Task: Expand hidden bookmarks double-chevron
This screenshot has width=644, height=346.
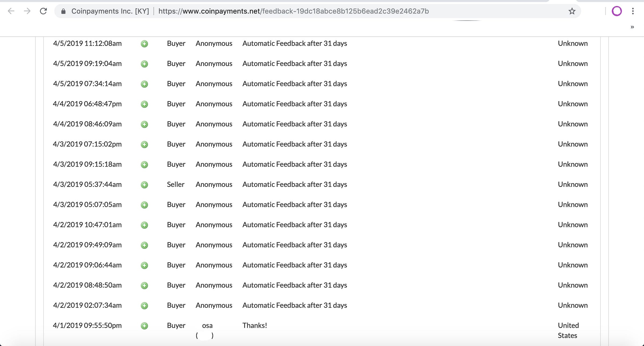Action: (632, 27)
